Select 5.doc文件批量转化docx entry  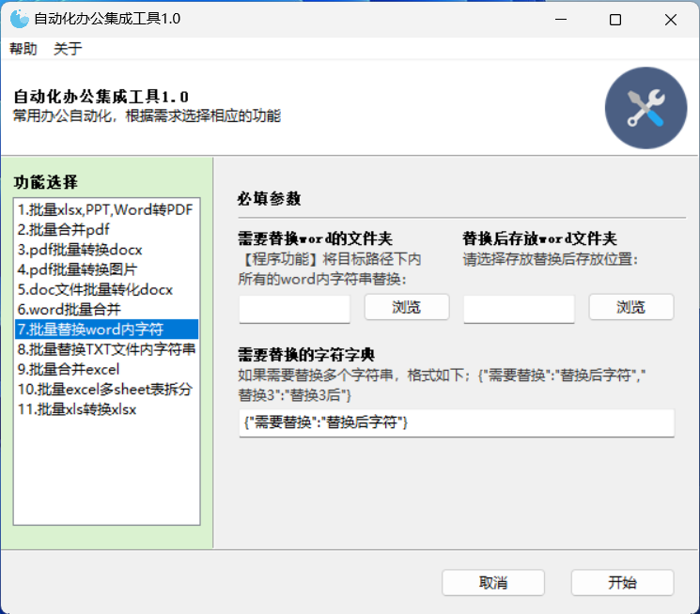point(106,289)
